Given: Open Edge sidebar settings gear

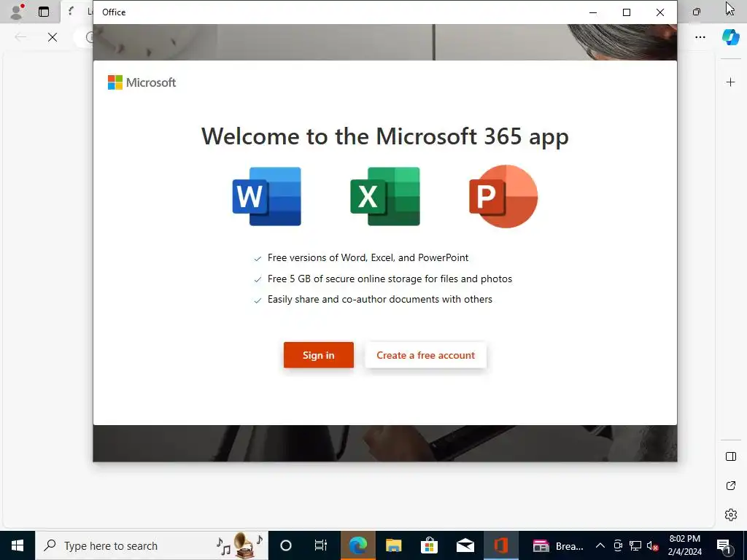Looking at the screenshot, I should 731,515.
